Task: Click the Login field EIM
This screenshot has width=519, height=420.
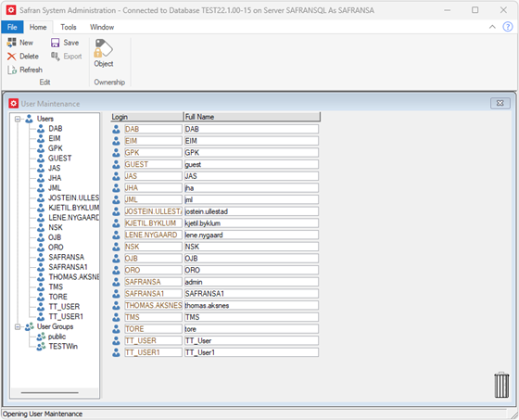Action: [153, 141]
